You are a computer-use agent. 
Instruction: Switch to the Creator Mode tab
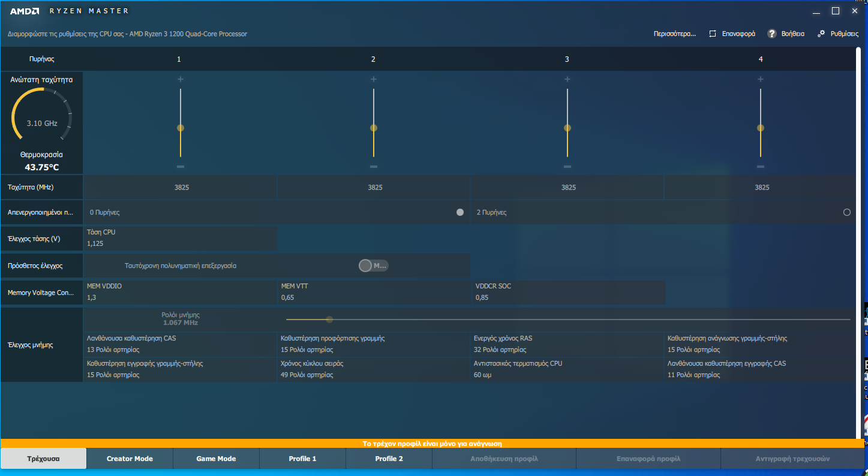tap(130, 459)
